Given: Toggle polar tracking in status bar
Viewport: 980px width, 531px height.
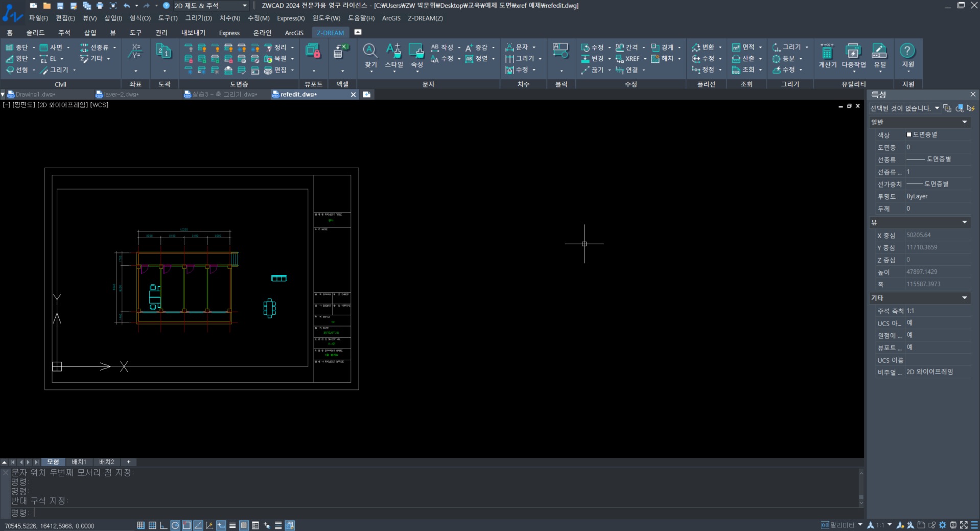Looking at the screenshot, I should tap(175, 525).
